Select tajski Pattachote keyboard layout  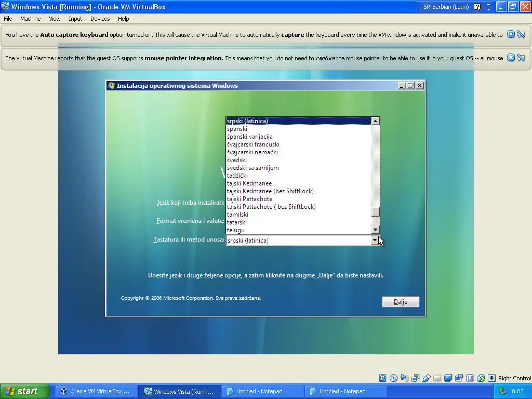pos(299,199)
